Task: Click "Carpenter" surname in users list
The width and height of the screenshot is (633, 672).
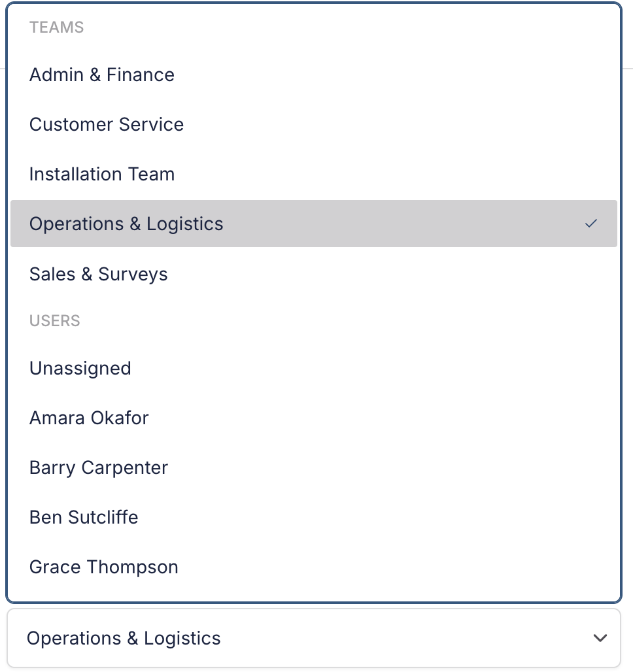Action: click(124, 468)
